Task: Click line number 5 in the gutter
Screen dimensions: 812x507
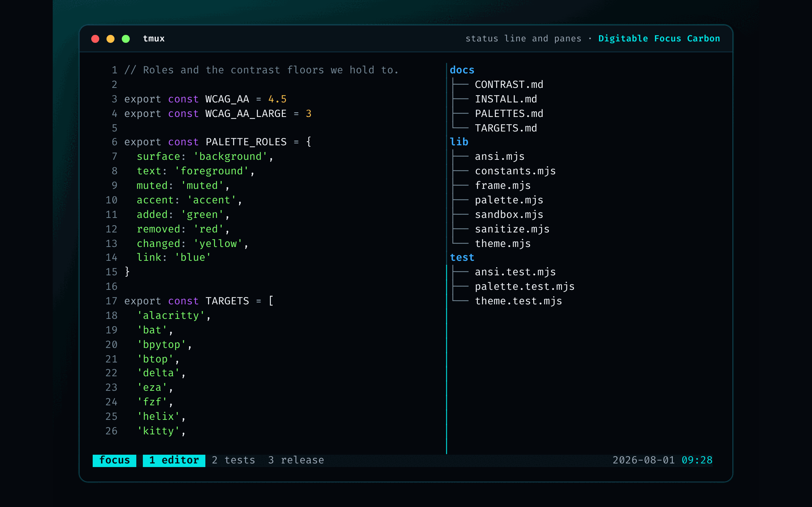Action: tap(114, 128)
